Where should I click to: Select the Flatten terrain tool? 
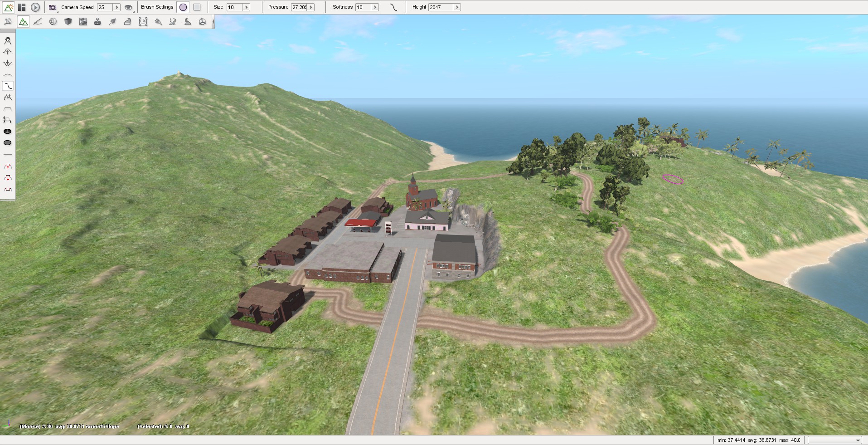[x=8, y=108]
